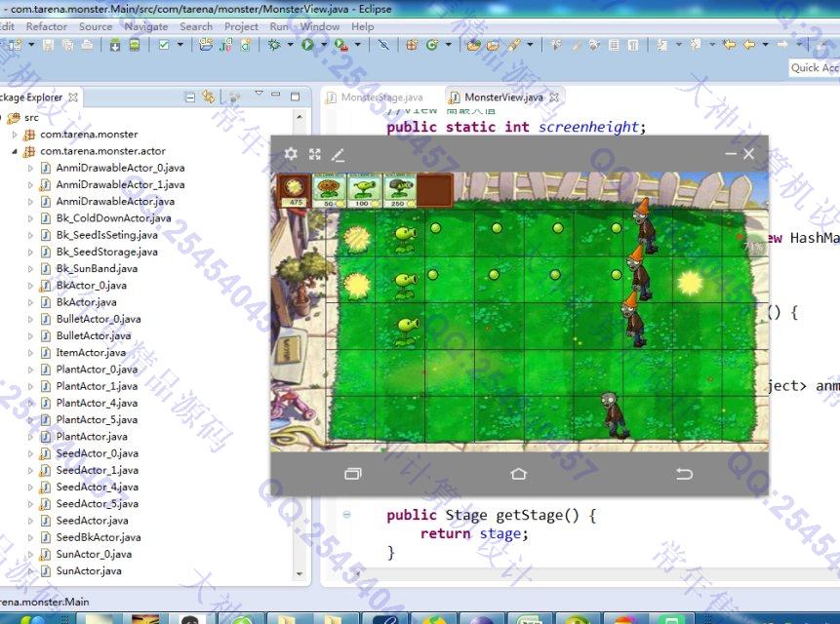Screen dimensions: 840x624
Task: Click the New Java Package toolbar icon
Action: [412, 45]
